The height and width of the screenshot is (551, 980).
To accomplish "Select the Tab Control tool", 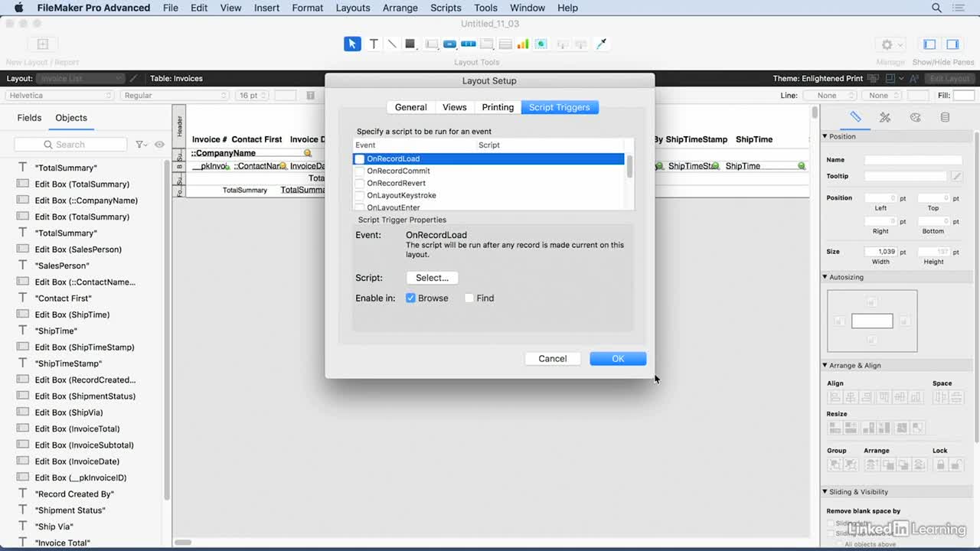I will (x=487, y=44).
